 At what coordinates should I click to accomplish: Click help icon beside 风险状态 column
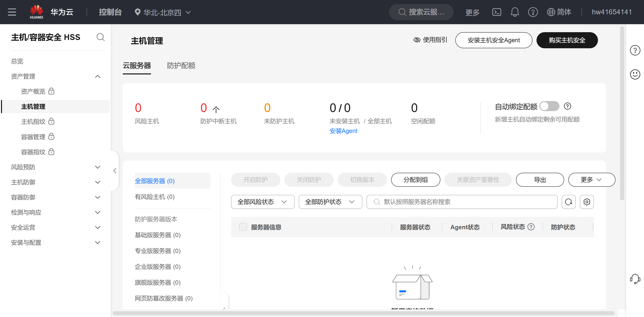pyautogui.click(x=531, y=227)
